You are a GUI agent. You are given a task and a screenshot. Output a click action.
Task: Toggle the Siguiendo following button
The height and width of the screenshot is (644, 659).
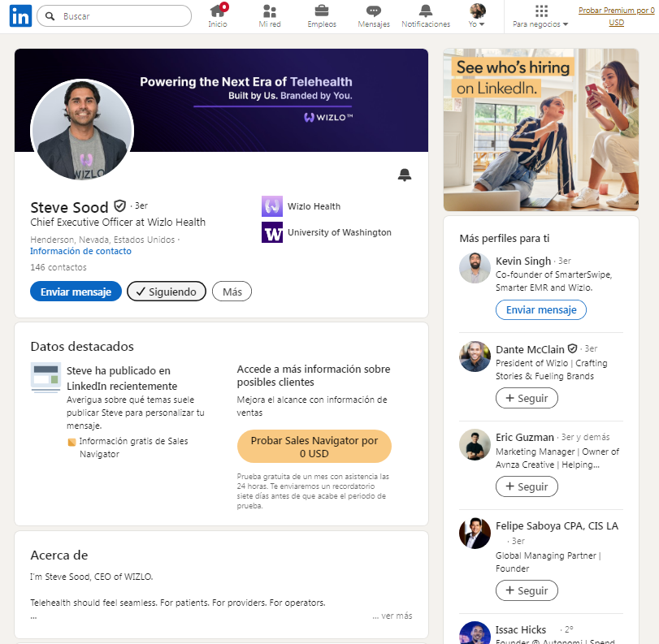click(x=167, y=292)
